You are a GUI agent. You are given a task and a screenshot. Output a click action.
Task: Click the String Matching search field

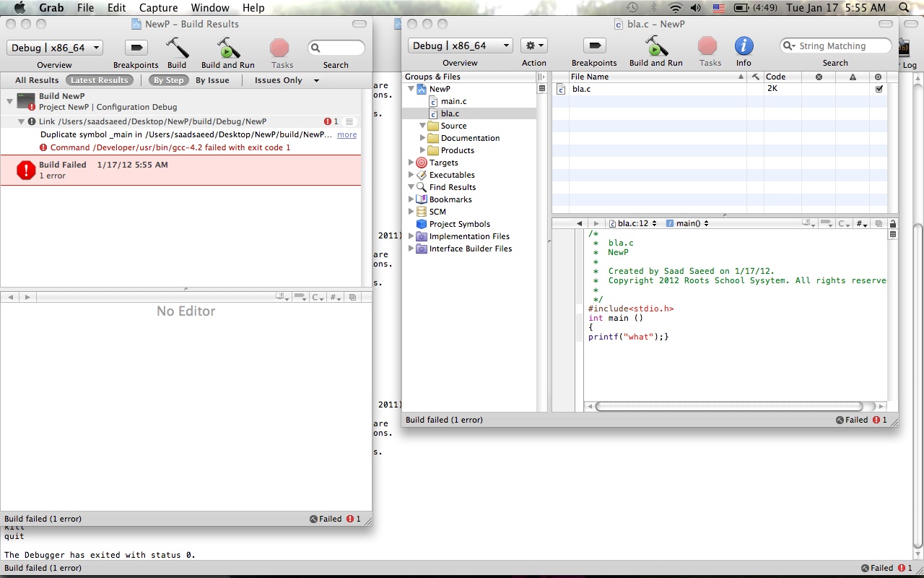836,46
